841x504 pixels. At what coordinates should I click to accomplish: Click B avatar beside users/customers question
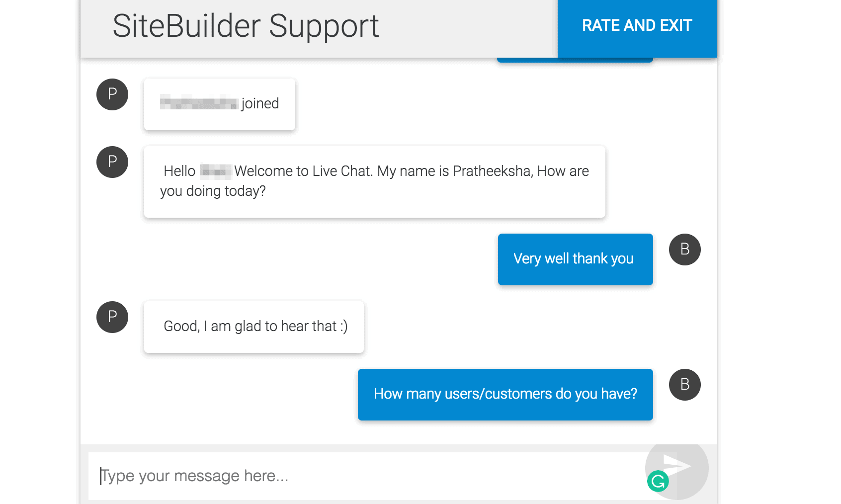click(685, 385)
